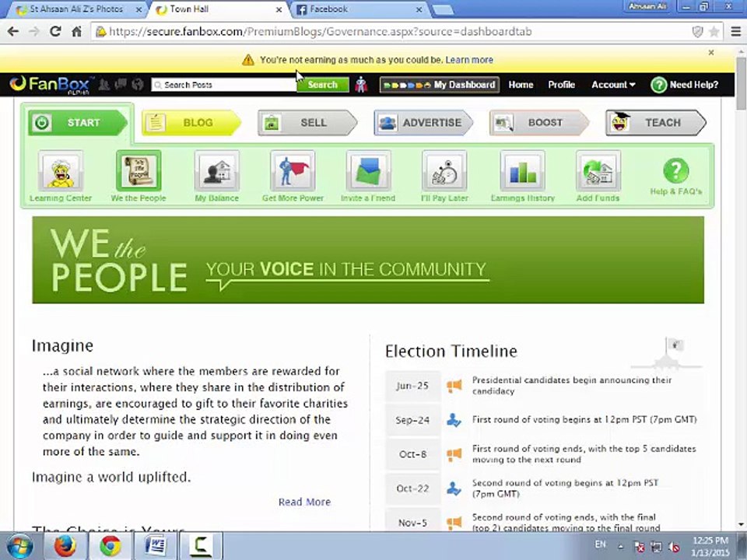Switch to the BOOST tab
Screen dimensions: 747x560
coord(539,122)
